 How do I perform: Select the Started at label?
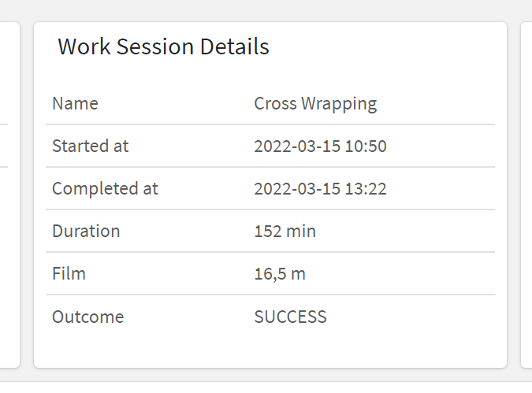click(x=91, y=146)
